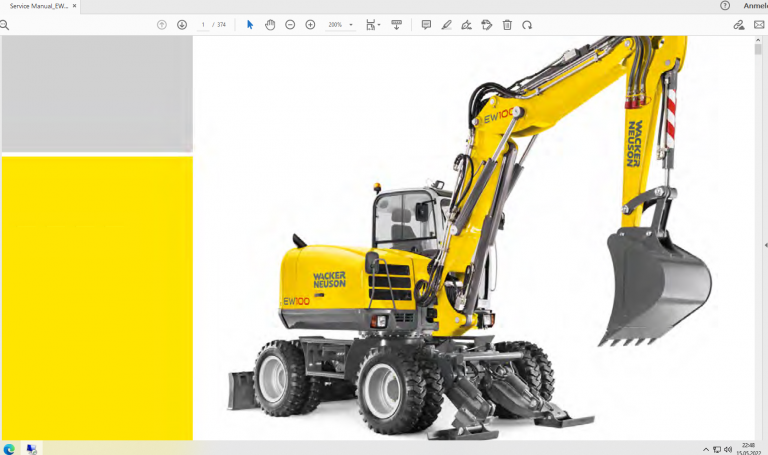Image resolution: width=768 pixels, height=455 pixels.
Task: Select the highlighter pen tool
Action: point(446,24)
